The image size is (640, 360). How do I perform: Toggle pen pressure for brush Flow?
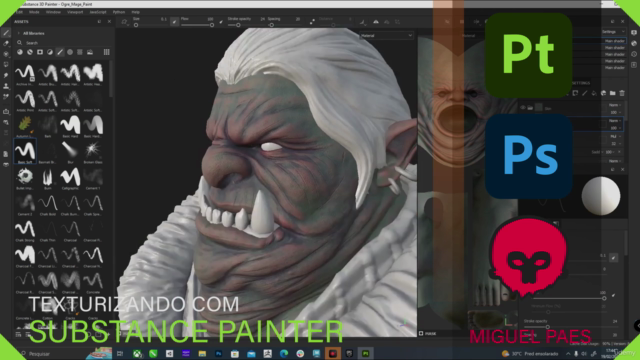tap(221, 22)
